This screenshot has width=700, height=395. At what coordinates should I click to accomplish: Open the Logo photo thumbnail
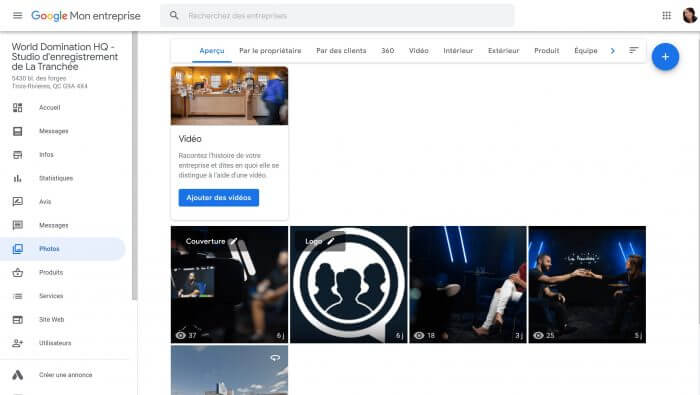point(349,285)
